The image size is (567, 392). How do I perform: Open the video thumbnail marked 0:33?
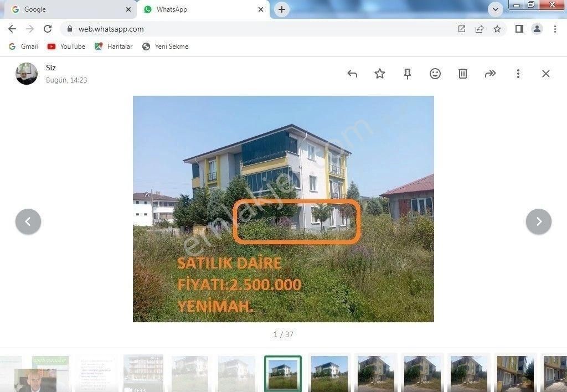[x=143, y=374]
